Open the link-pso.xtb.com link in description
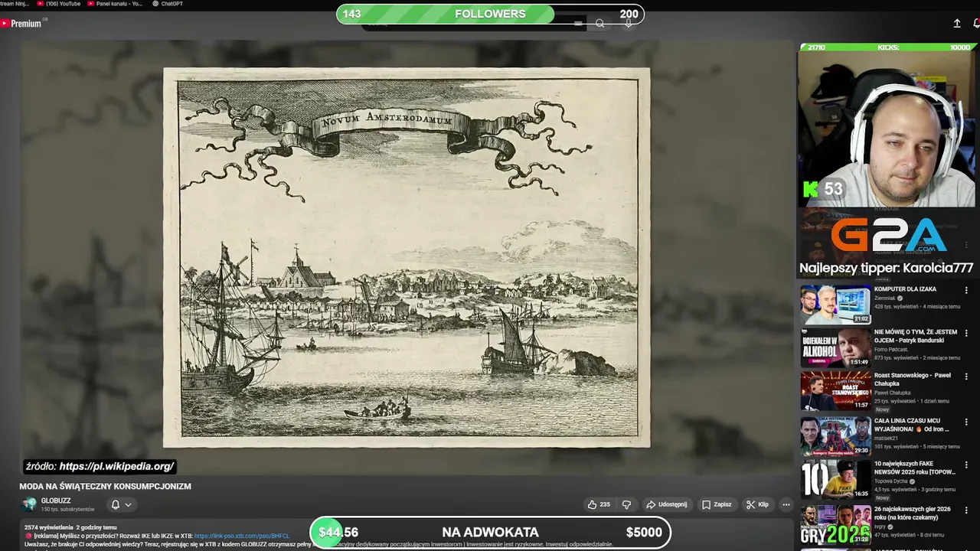Viewport: 980px width, 551px height. 242,536
